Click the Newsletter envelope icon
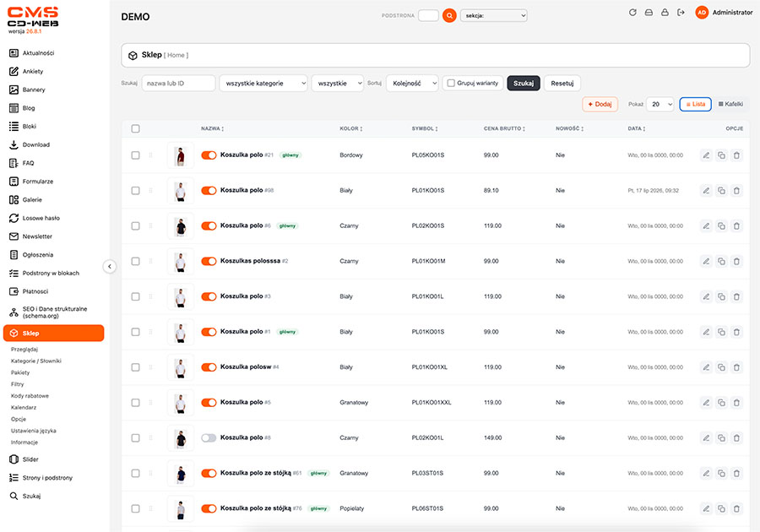760x532 pixels. point(14,236)
